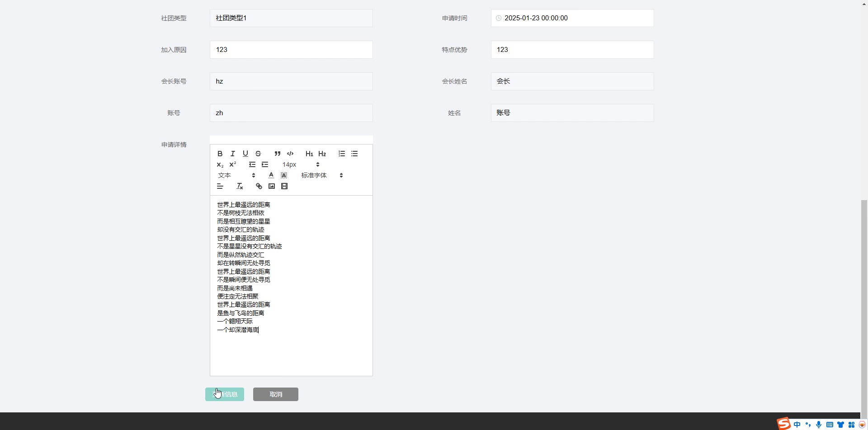The width and height of the screenshot is (868, 430).
Task: Click the 取消 cancel button
Action: pyautogui.click(x=276, y=394)
